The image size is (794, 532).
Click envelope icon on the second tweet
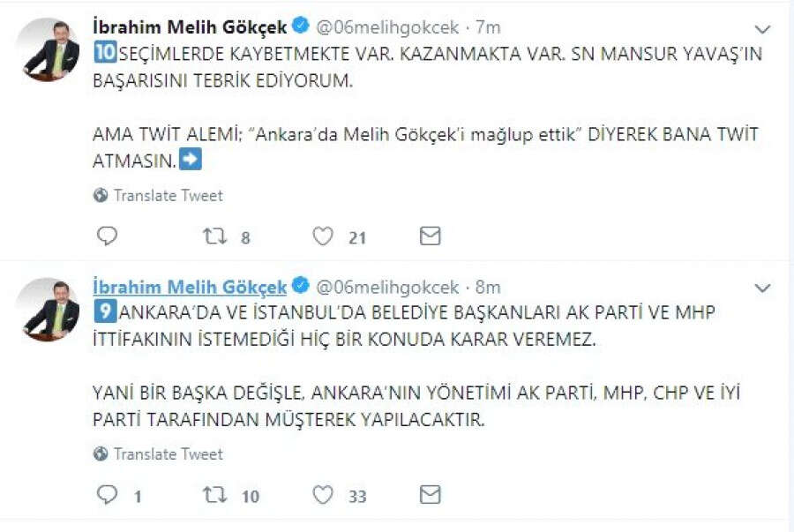click(430, 495)
